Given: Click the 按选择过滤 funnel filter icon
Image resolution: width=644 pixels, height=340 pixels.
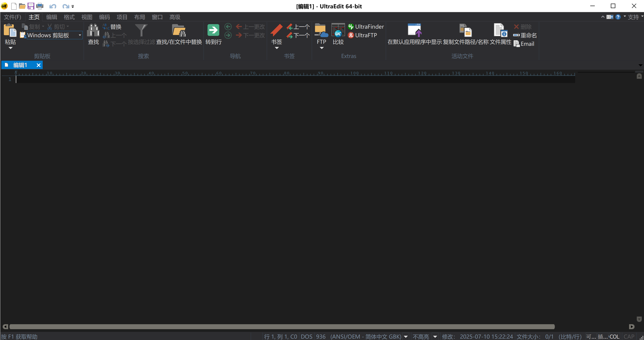Looking at the screenshot, I should [x=141, y=30].
